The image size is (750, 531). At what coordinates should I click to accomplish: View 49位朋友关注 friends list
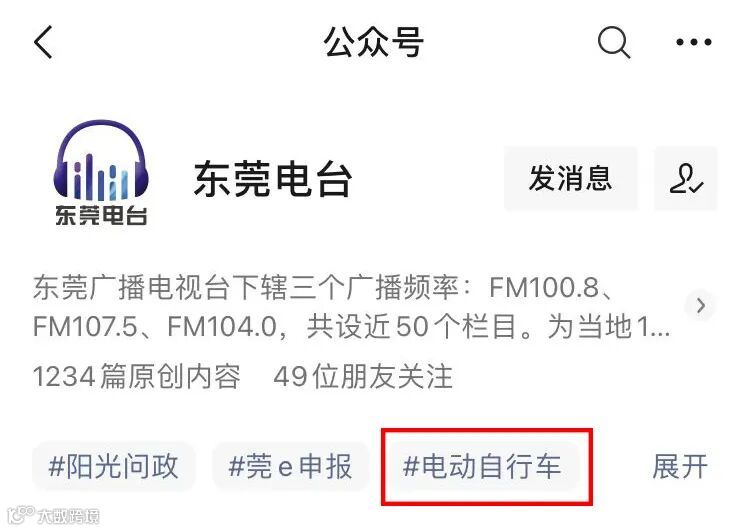363,376
